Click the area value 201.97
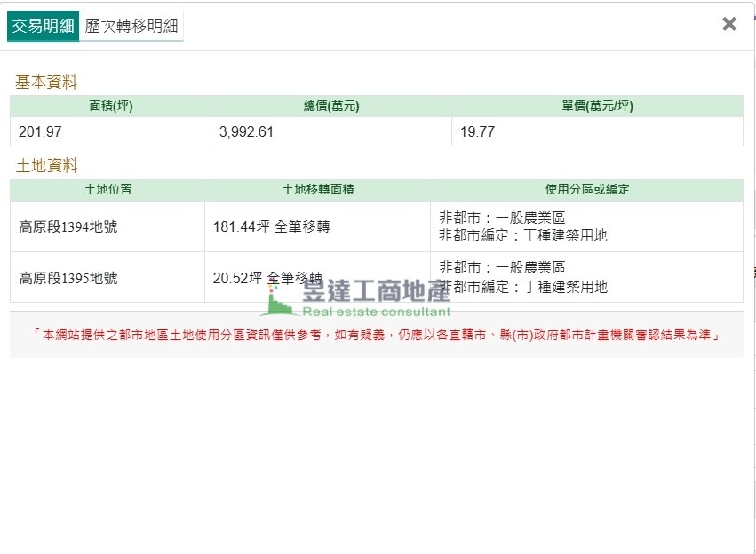 [x=41, y=131]
